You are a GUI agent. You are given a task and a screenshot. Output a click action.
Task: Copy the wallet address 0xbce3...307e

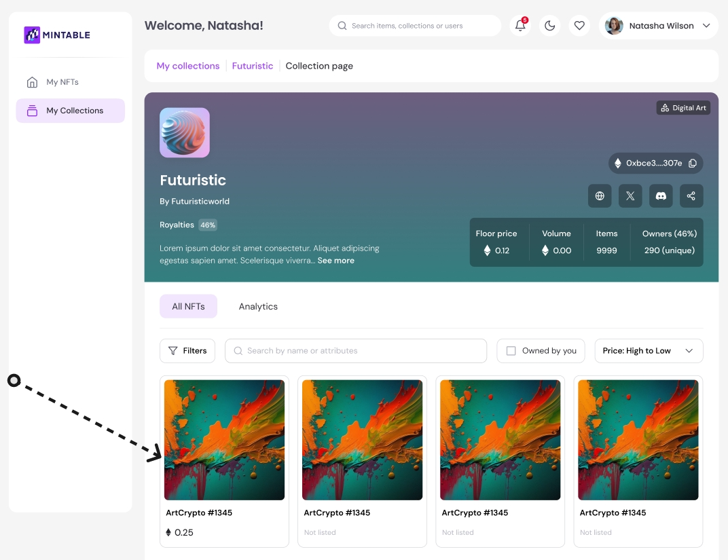pyautogui.click(x=693, y=164)
